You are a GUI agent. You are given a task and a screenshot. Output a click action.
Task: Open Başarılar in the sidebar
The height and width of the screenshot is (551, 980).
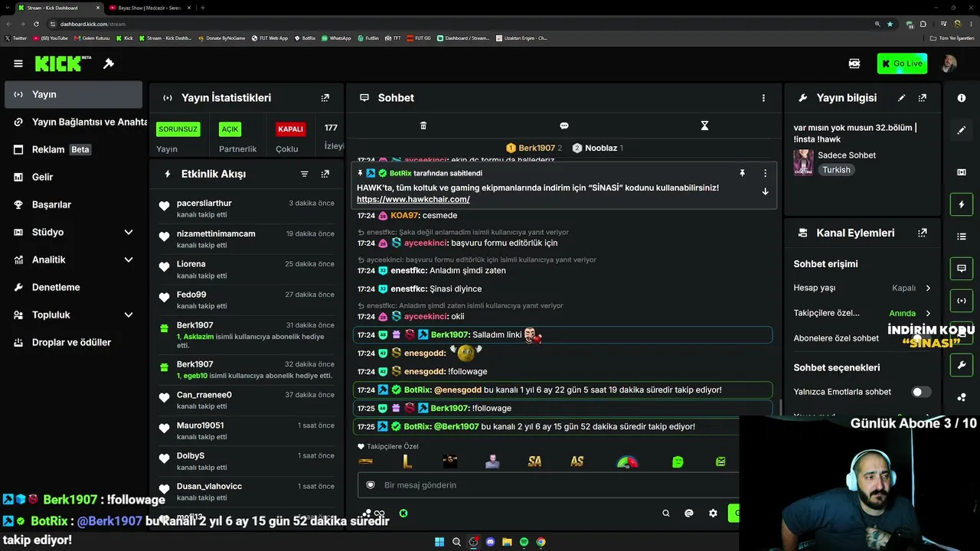(x=73, y=205)
